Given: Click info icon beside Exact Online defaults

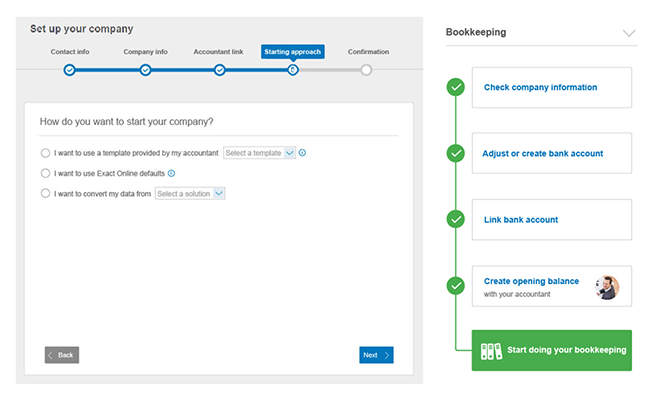Looking at the screenshot, I should [x=171, y=173].
